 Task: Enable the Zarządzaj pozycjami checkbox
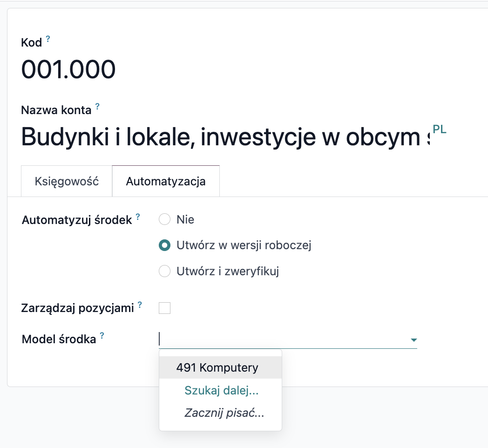coord(164,308)
